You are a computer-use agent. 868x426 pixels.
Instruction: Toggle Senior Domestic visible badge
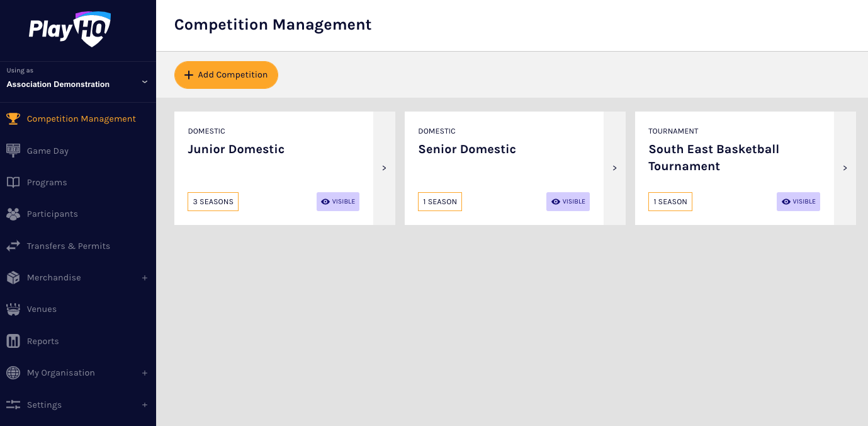[568, 202]
